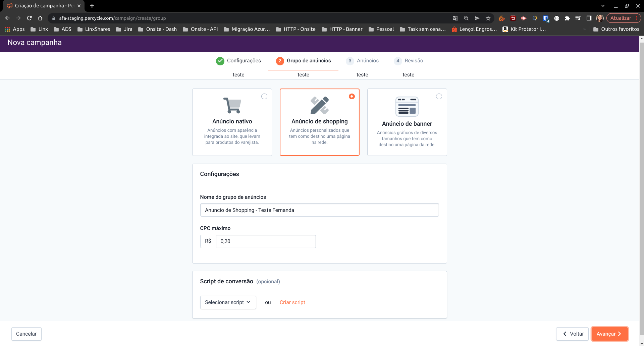Image resolution: width=644 pixels, height=346 pixels.
Task: Click the CPC máximo input field
Action: 265,241
